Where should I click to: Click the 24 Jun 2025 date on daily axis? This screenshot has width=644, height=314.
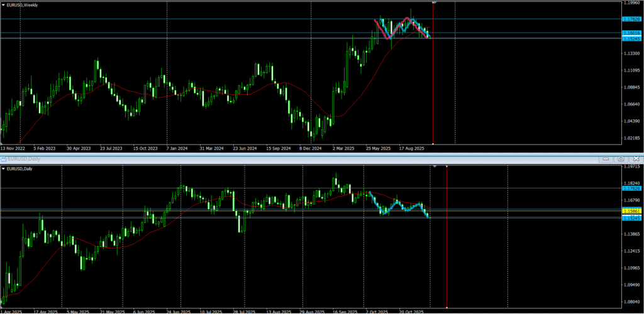coord(179,311)
